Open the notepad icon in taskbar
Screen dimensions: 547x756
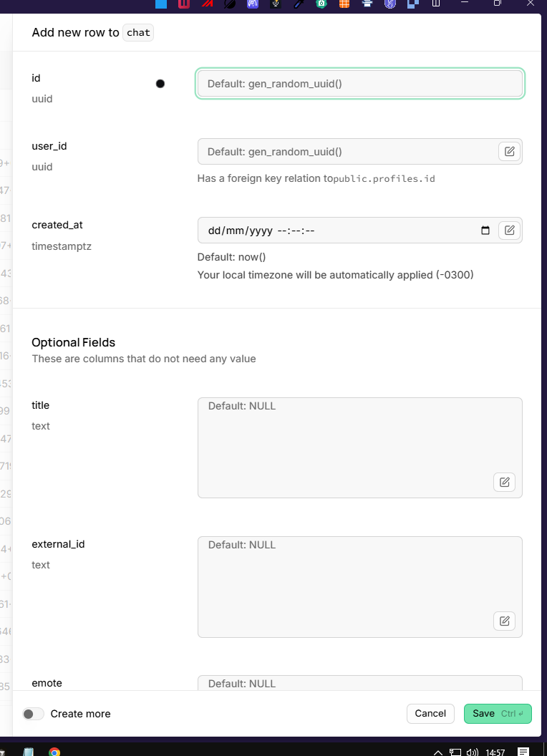pyautogui.click(x=29, y=752)
